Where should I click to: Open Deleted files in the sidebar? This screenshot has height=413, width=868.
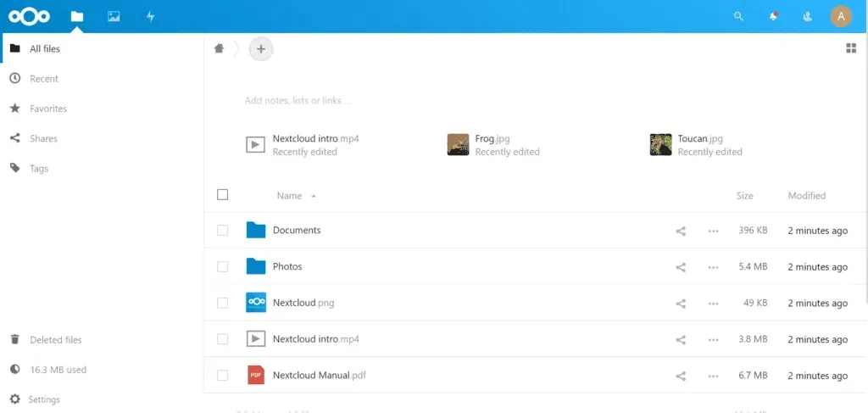tap(55, 340)
